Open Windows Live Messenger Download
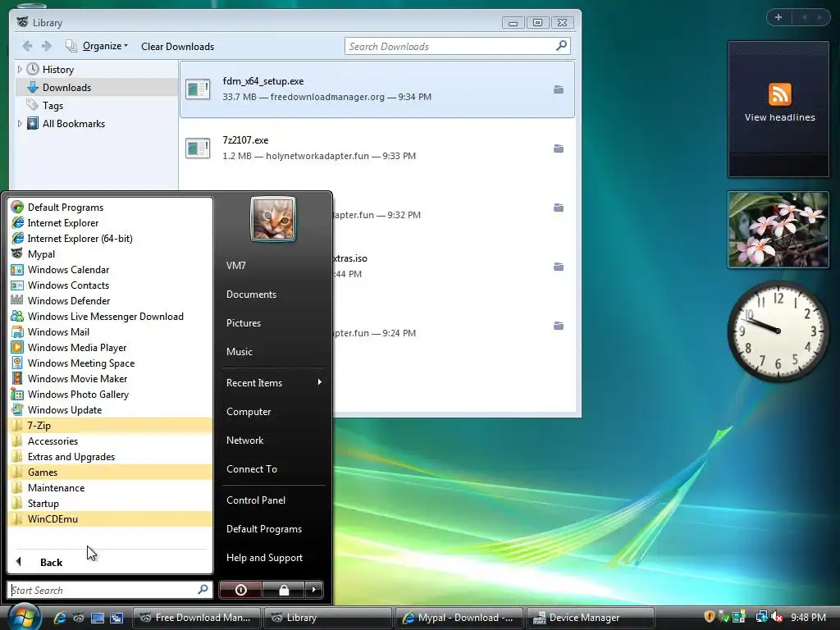 [111, 316]
